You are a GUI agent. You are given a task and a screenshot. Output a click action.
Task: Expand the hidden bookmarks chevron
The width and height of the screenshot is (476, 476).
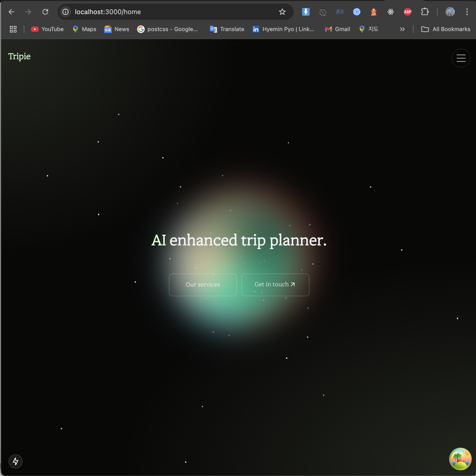click(402, 29)
